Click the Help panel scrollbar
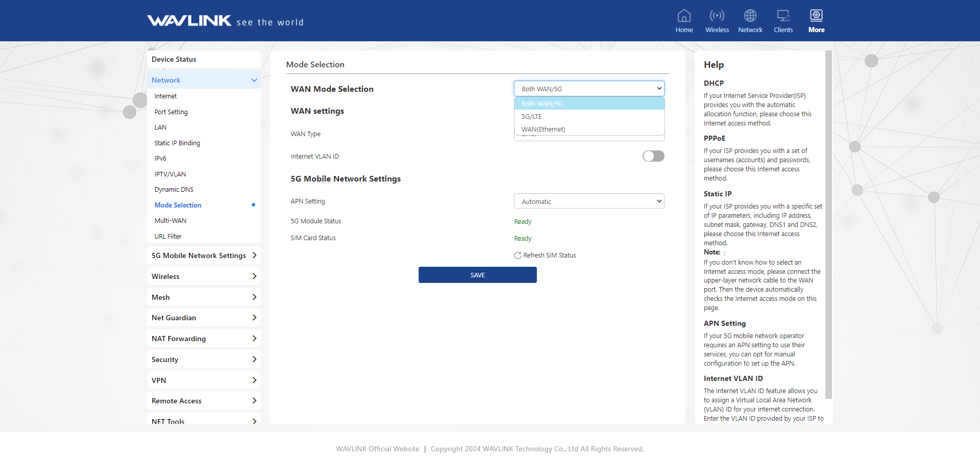The height and width of the screenshot is (464, 980). [828, 224]
